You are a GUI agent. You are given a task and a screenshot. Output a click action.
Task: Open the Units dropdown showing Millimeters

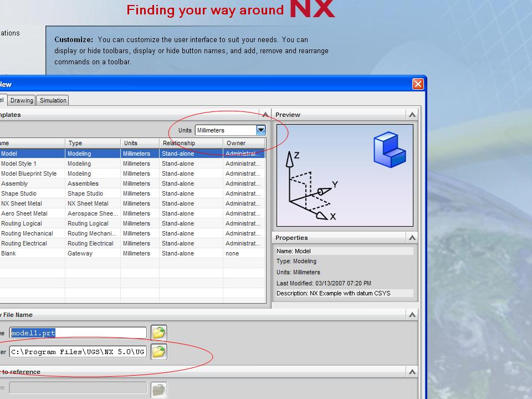pyautogui.click(x=230, y=130)
